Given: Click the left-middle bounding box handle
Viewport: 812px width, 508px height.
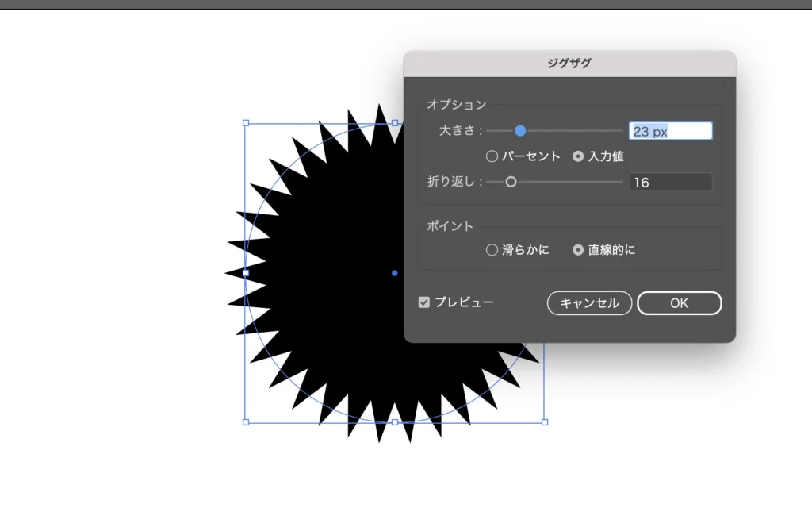Looking at the screenshot, I should click(x=245, y=273).
